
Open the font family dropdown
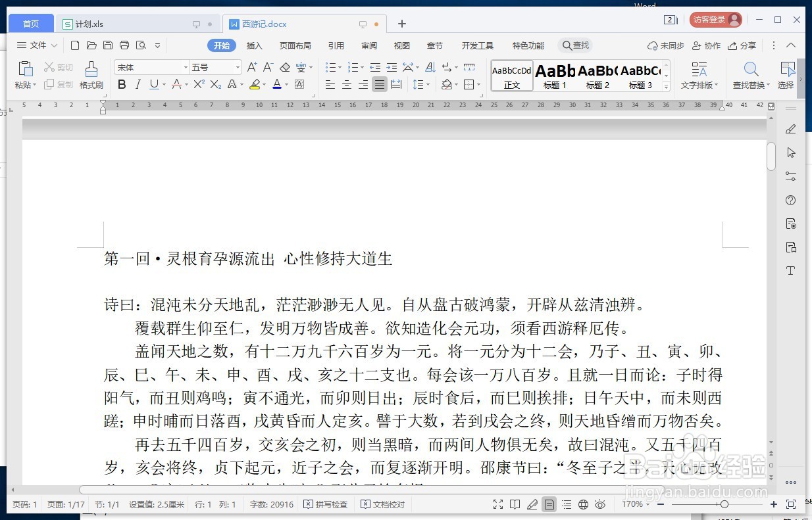(x=186, y=66)
